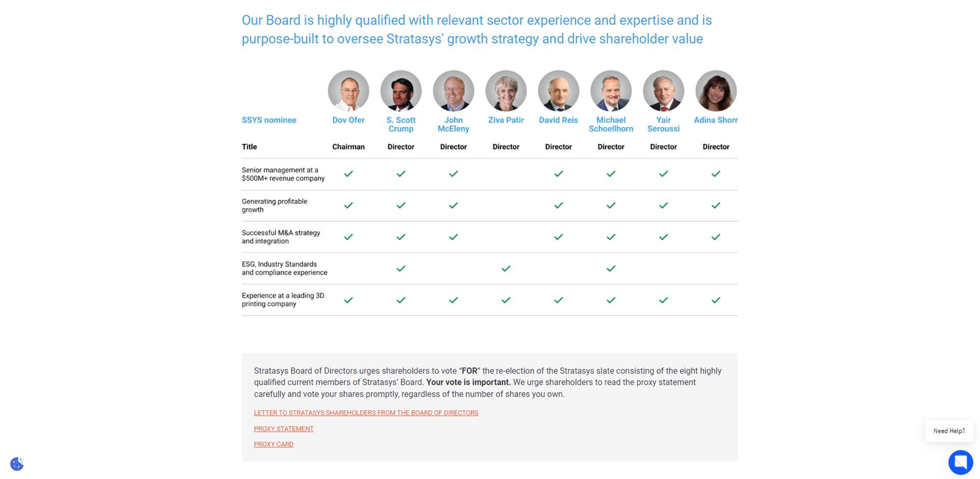Click the Adina Shorr name label
Screen dimensions: 980x479
pos(716,120)
